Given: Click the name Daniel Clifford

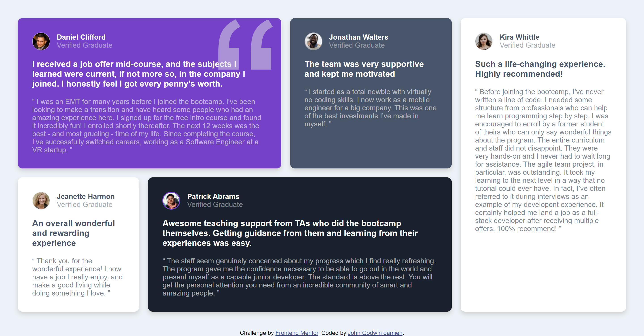Looking at the screenshot, I should click(x=81, y=37).
